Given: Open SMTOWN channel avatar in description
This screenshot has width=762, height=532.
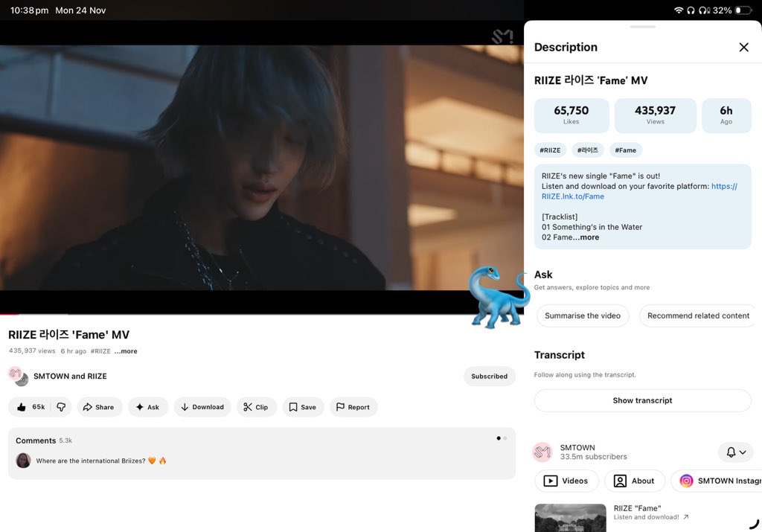Looking at the screenshot, I should pos(542,452).
